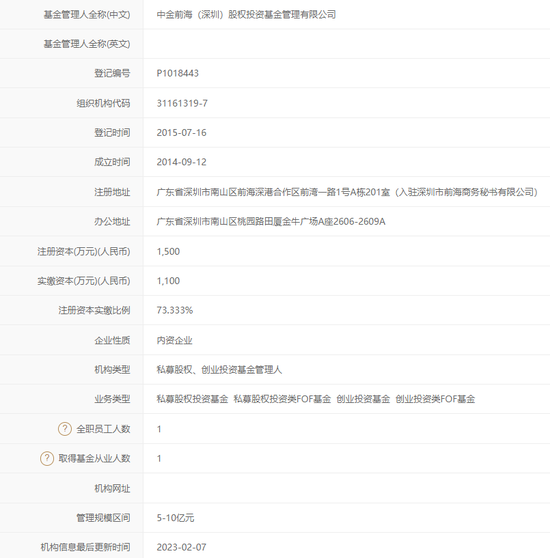The width and height of the screenshot is (550, 558).
Task: Click label 组织机构代码
Action: point(103,103)
